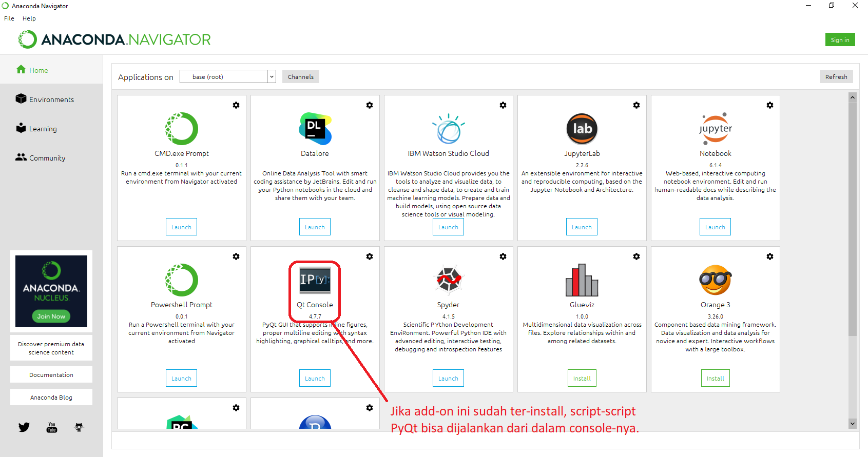Click Join Now on Anaconda Nucleus banner

tap(51, 316)
